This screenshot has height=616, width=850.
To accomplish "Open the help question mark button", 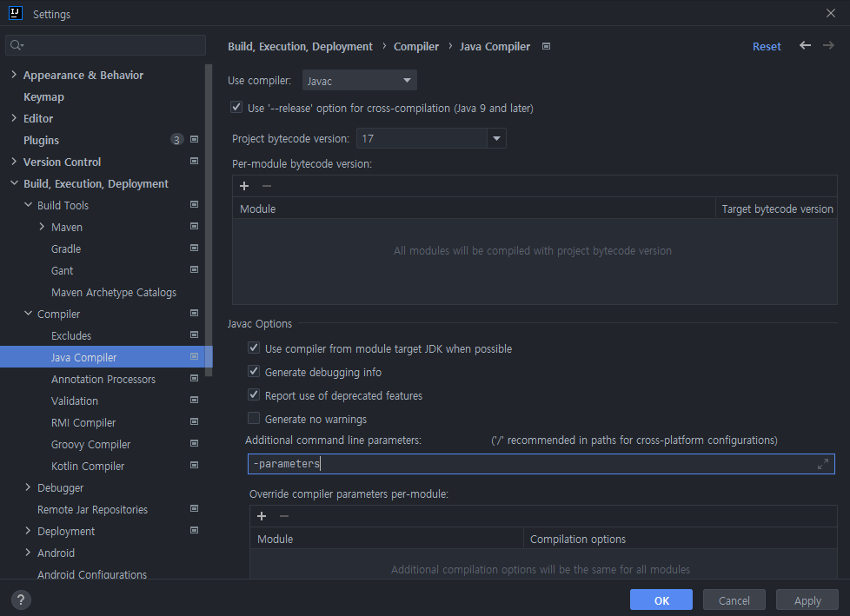I will click(21, 599).
